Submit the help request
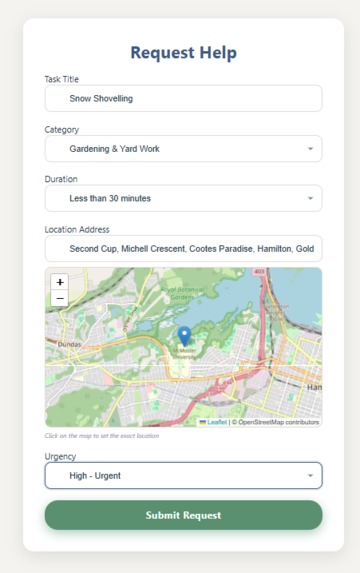Screen dimensions: 360x573 click(x=183, y=515)
